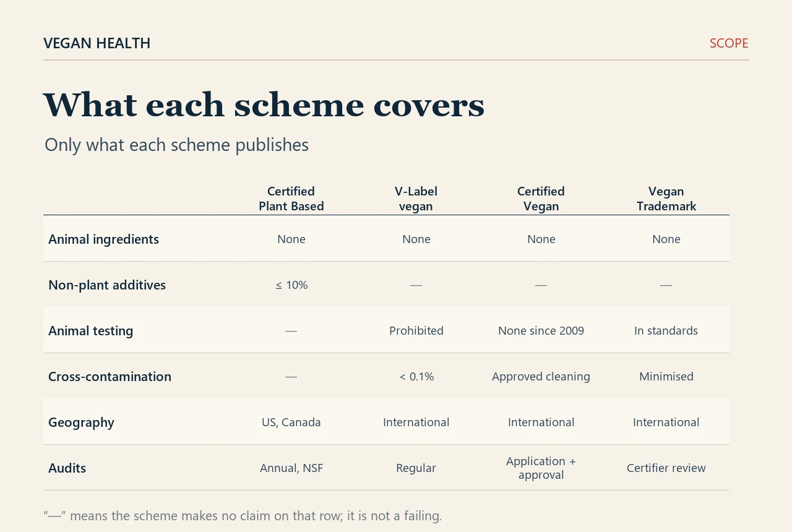
Task: Click the SCOPE label in header
Action: (729, 43)
